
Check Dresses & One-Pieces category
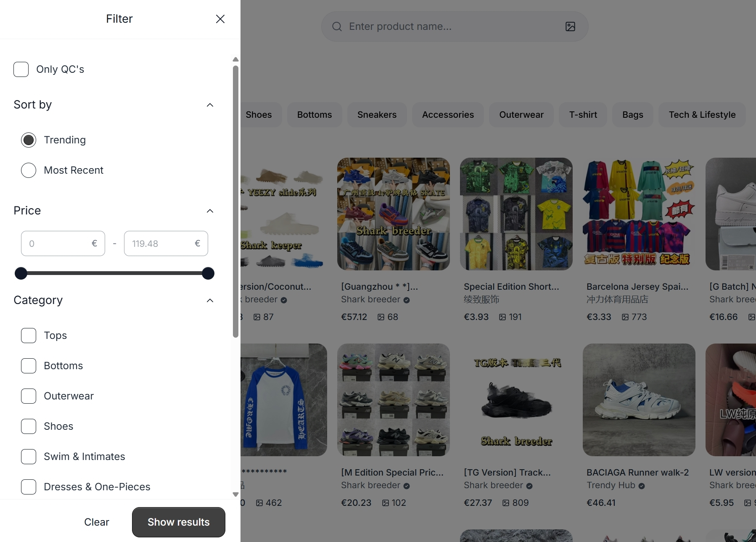(29, 487)
